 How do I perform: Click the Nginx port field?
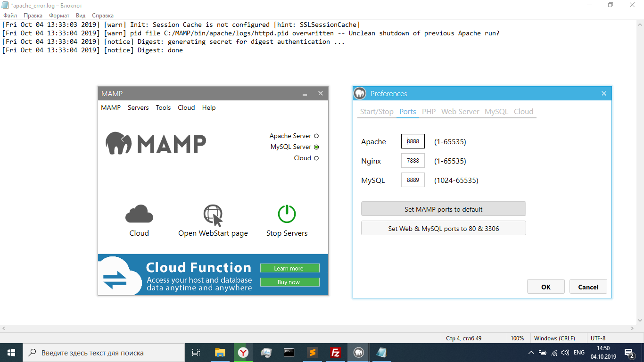pyautogui.click(x=413, y=161)
